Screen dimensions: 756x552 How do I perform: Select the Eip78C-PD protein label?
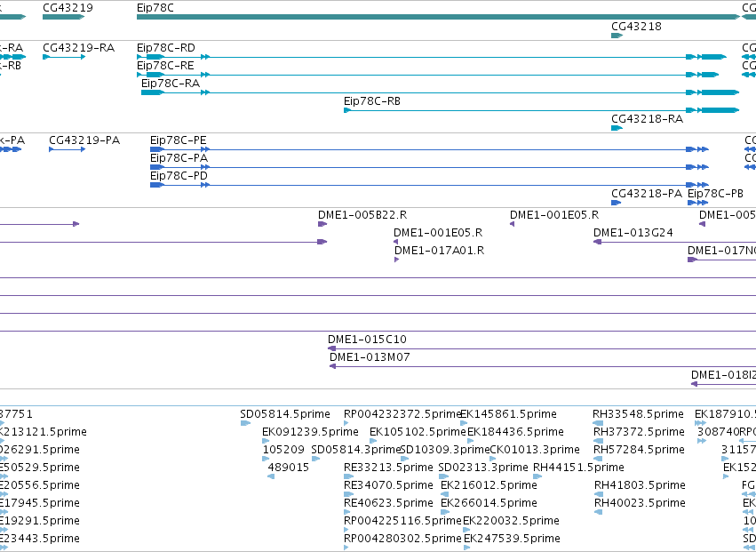coord(179,176)
